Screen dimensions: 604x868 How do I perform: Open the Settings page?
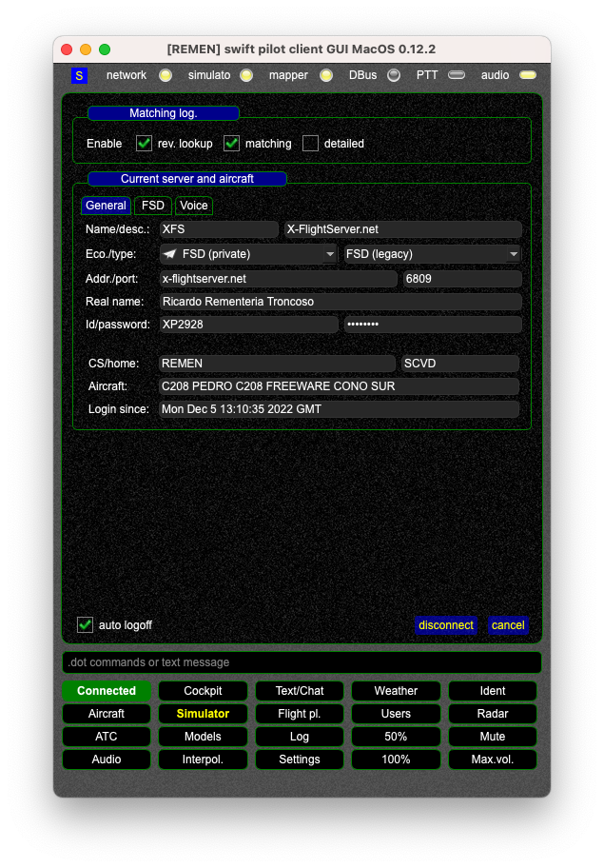tap(300, 759)
